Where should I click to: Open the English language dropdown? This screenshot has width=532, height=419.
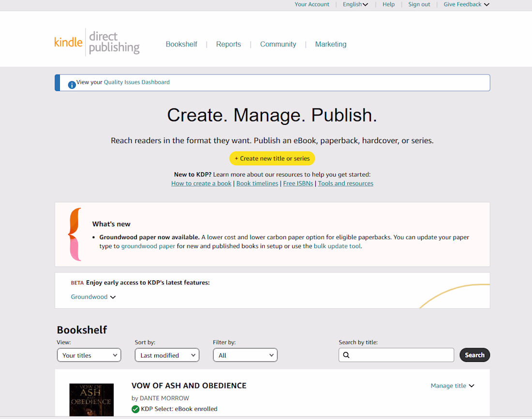point(355,4)
